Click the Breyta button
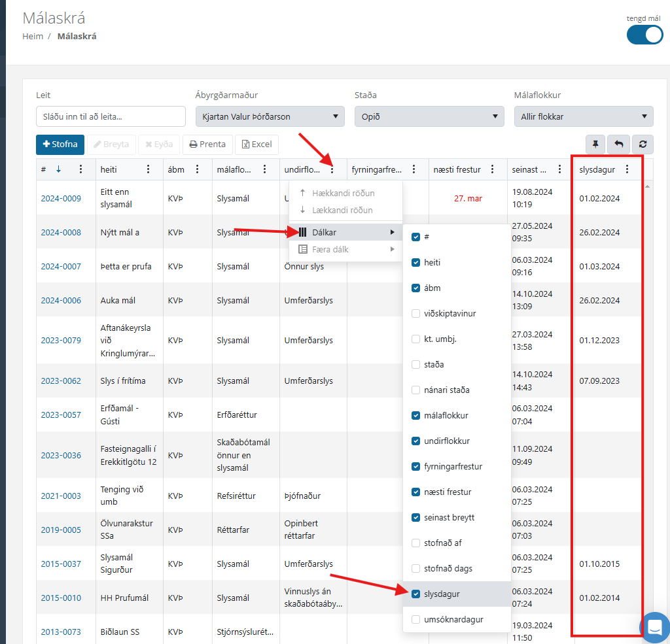The height and width of the screenshot is (644, 670). tap(111, 144)
